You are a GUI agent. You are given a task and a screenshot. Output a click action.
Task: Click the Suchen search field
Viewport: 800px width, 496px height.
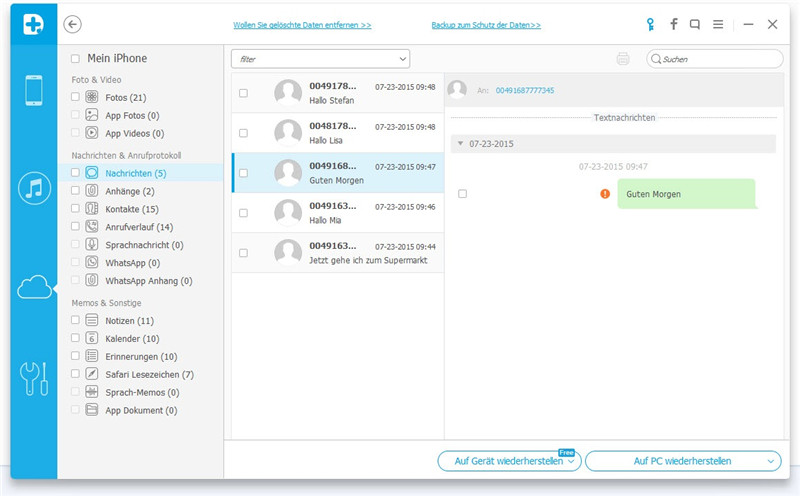(715, 59)
